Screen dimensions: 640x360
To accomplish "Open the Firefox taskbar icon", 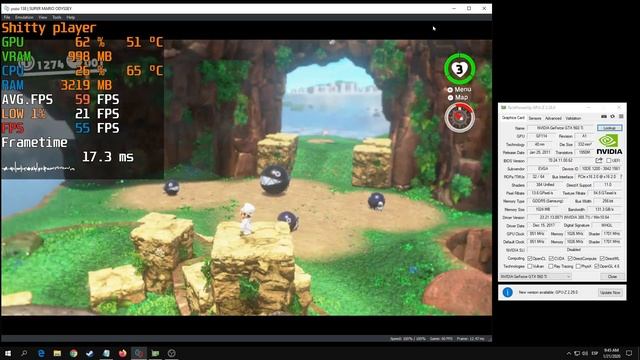I will click(x=122, y=353).
